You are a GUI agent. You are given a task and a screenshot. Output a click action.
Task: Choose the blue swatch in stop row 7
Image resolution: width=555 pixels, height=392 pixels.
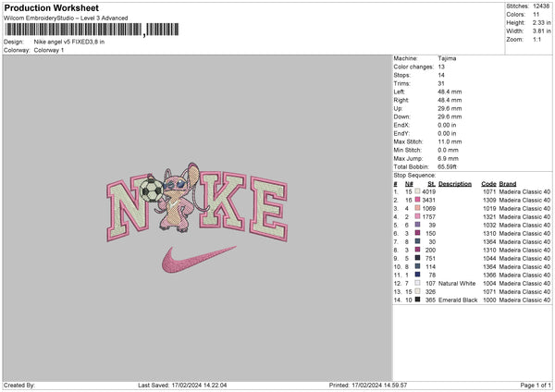point(418,241)
